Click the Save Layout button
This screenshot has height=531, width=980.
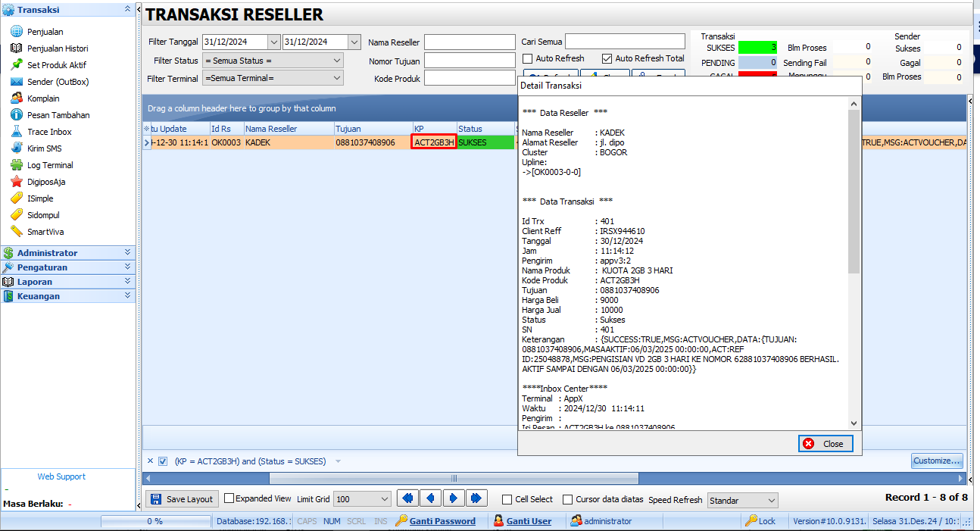tap(181, 498)
